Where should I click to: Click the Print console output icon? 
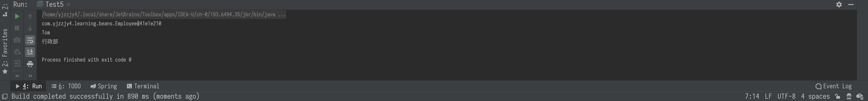(x=30, y=64)
